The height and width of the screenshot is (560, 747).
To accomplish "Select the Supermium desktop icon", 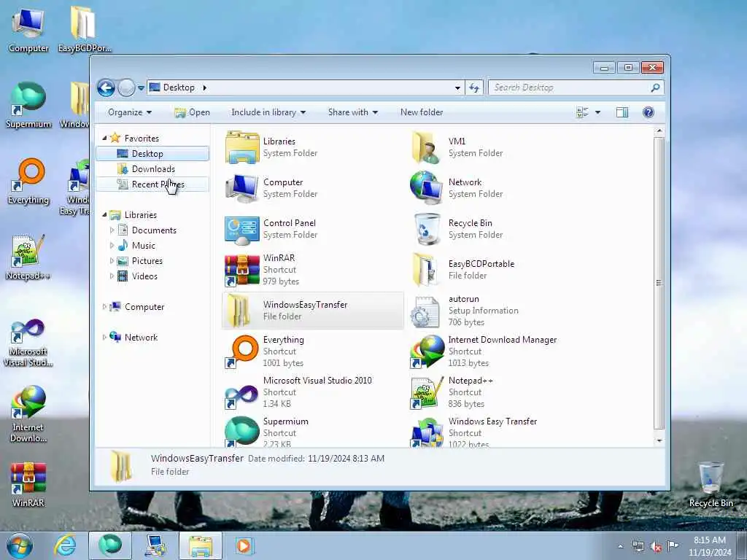I will tap(28, 105).
